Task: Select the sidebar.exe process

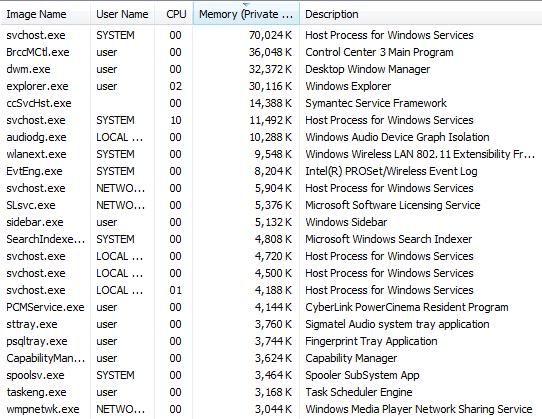Action: 271,222
